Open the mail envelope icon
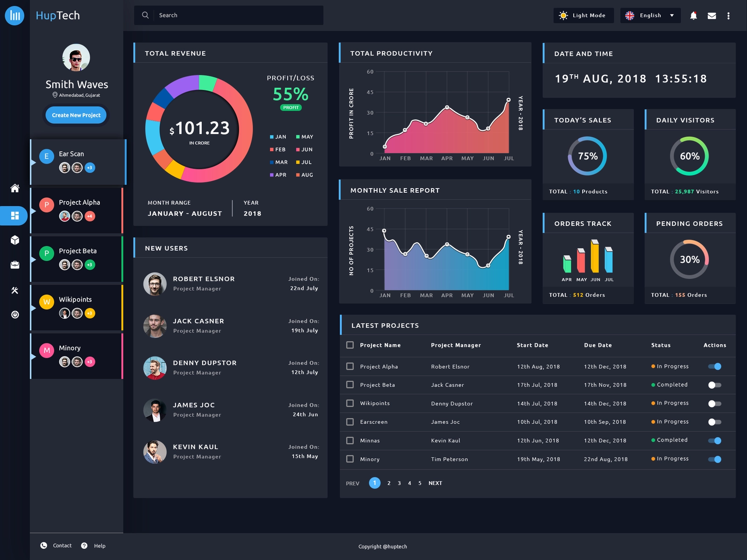 [x=712, y=15]
